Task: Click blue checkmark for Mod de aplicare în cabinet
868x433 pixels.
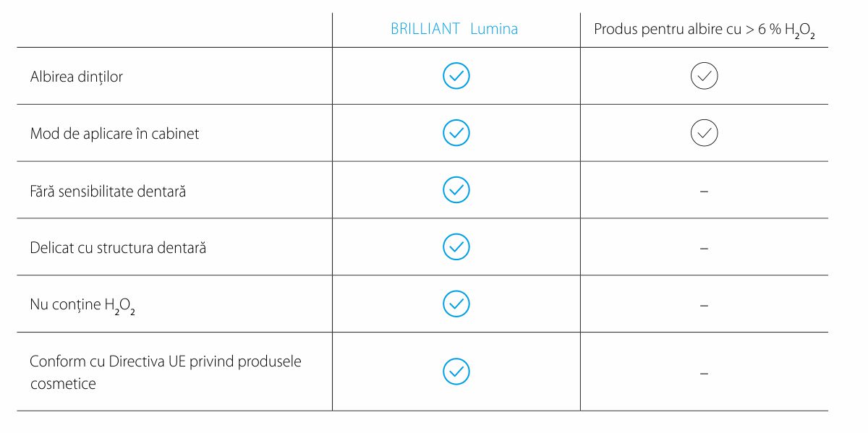Action: [x=456, y=133]
